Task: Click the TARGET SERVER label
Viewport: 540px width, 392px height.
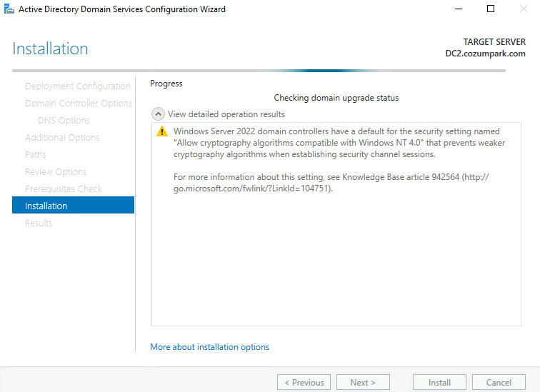Action: click(494, 42)
